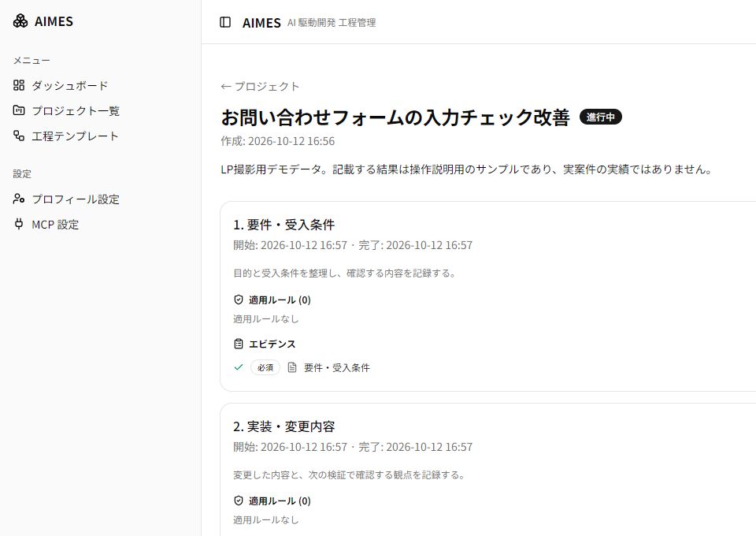Viewport: 756px width, 536px height.
Task: Click the AIMES logo icon in sidebar
Action: (x=20, y=21)
